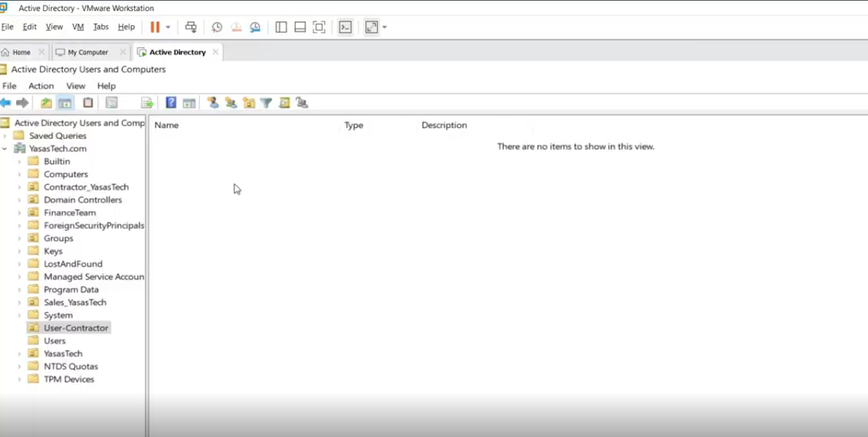Image resolution: width=868 pixels, height=437 pixels.
Task: Expand the FinanceTeam organizational unit
Action: coord(19,213)
